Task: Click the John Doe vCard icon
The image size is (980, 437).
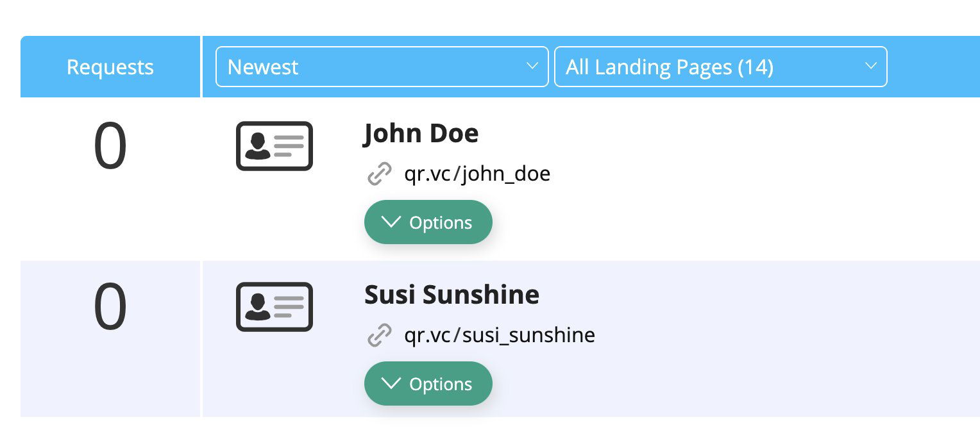Action: 274,146
